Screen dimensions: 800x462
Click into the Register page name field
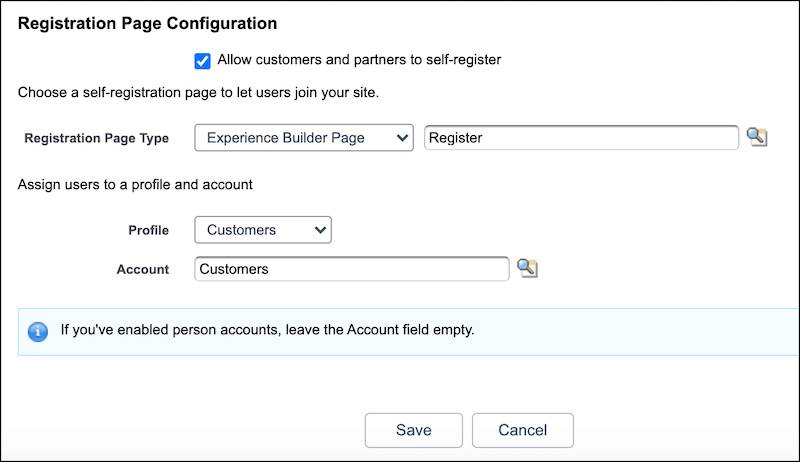(x=581, y=138)
